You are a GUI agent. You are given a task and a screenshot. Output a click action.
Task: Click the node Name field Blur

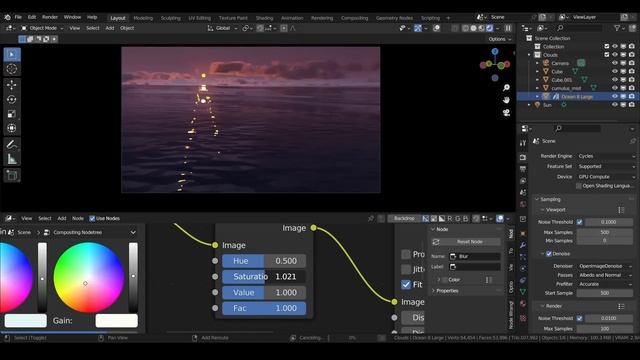[475, 256]
